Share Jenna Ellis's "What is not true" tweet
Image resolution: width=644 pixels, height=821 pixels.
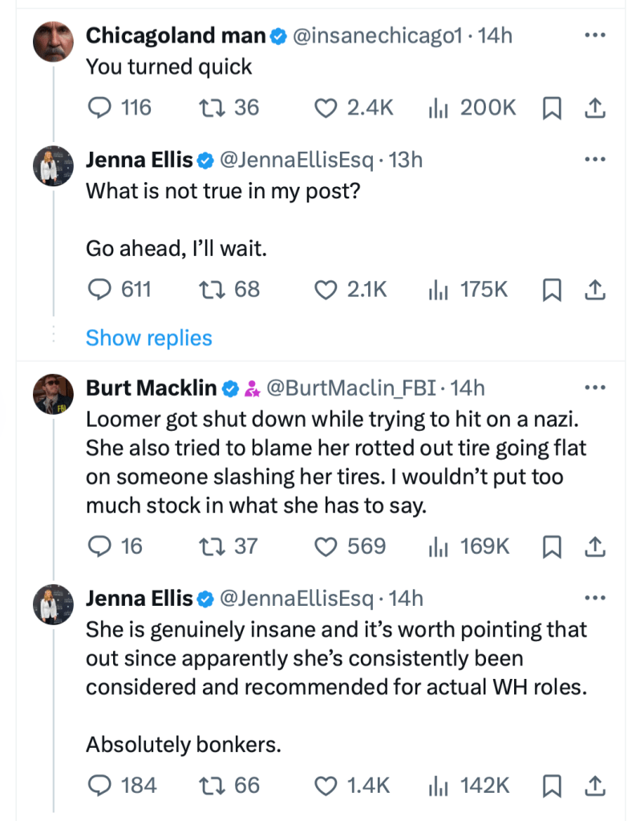(595, 290)
